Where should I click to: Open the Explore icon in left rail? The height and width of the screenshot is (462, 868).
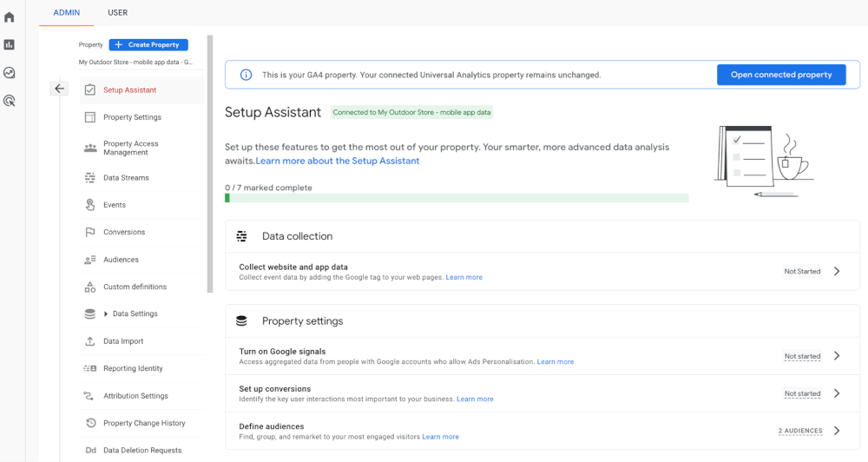pos(10,73)
